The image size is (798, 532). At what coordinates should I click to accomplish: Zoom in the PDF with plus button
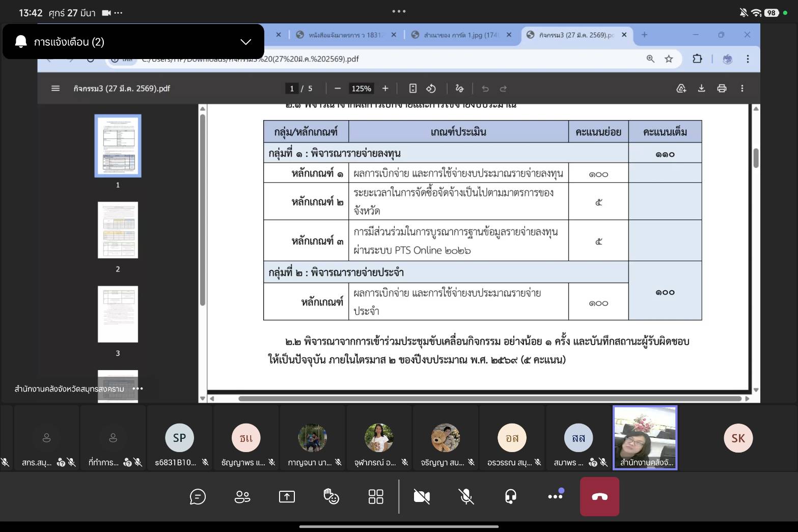coord(386,89)
